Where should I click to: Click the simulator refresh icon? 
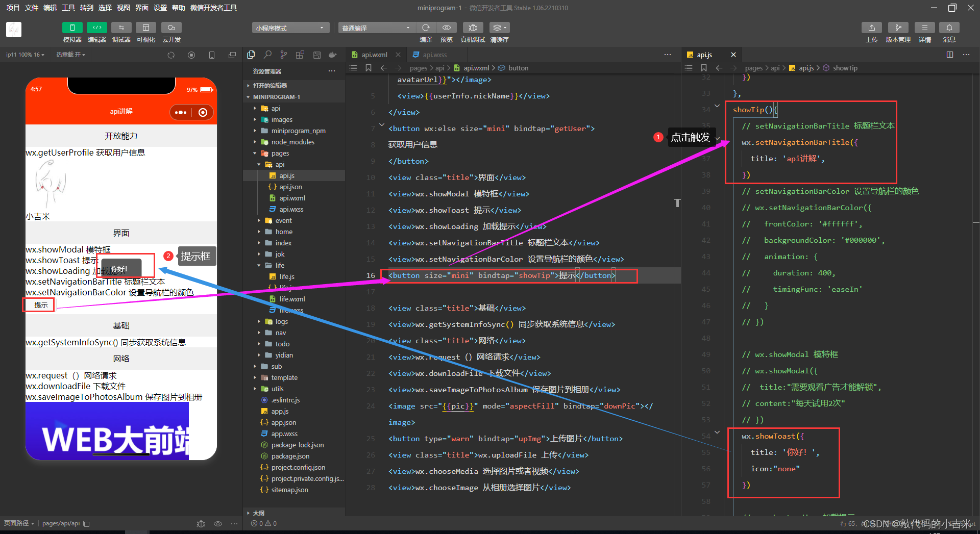click(171, 55)
